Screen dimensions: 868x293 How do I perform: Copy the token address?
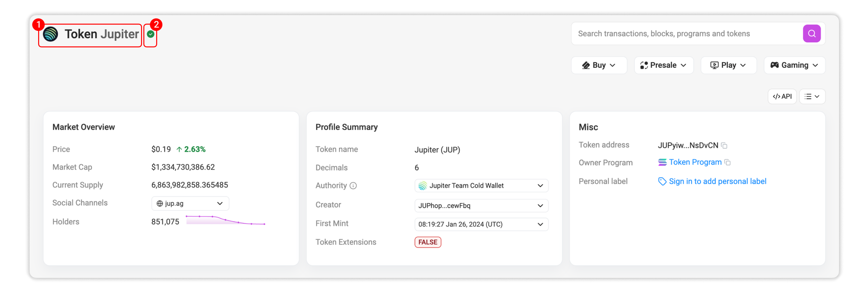click(724, 146)
